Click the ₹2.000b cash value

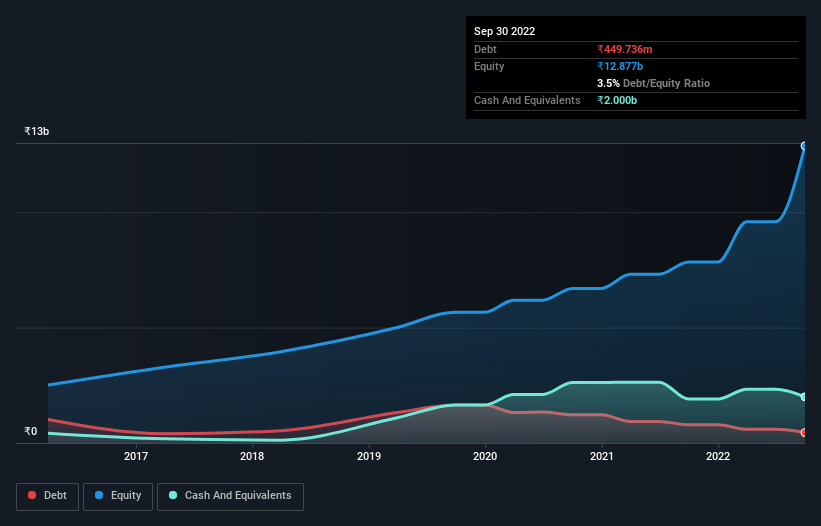pos(617,100)
